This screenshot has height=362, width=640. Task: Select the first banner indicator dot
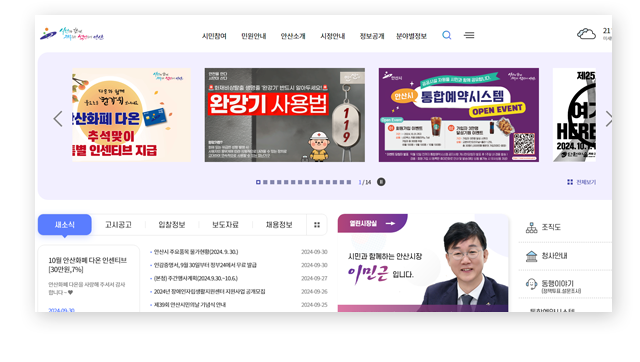pos(258,182)
